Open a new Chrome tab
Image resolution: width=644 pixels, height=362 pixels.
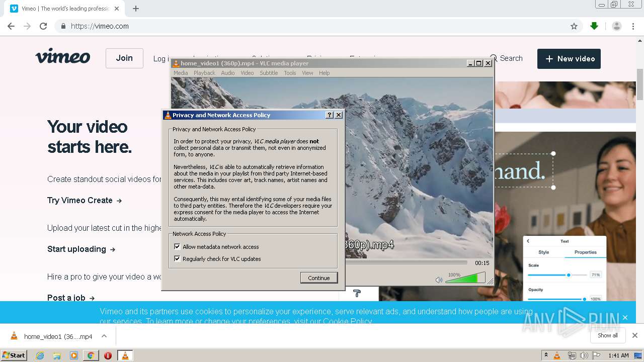[136, 9]
